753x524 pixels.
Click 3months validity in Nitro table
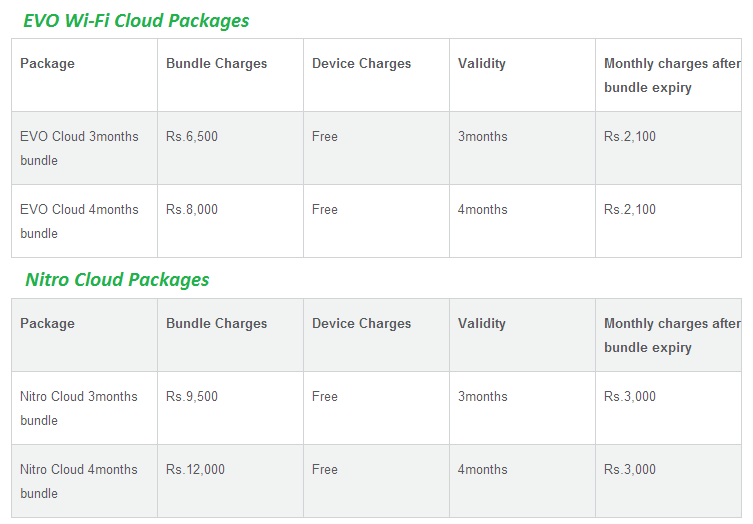pos(482,397)
